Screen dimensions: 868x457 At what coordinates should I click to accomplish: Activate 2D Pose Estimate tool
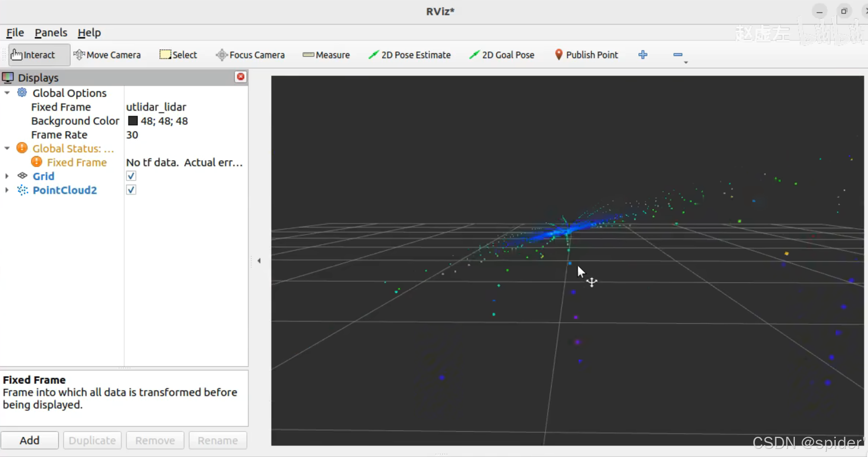pos(410,55)
